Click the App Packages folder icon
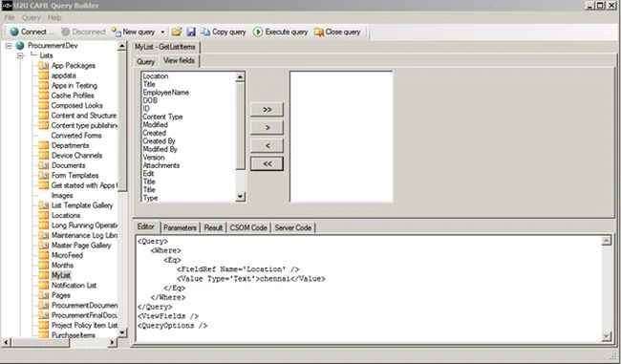The image size is (621, 364). (x=44, y=65)
